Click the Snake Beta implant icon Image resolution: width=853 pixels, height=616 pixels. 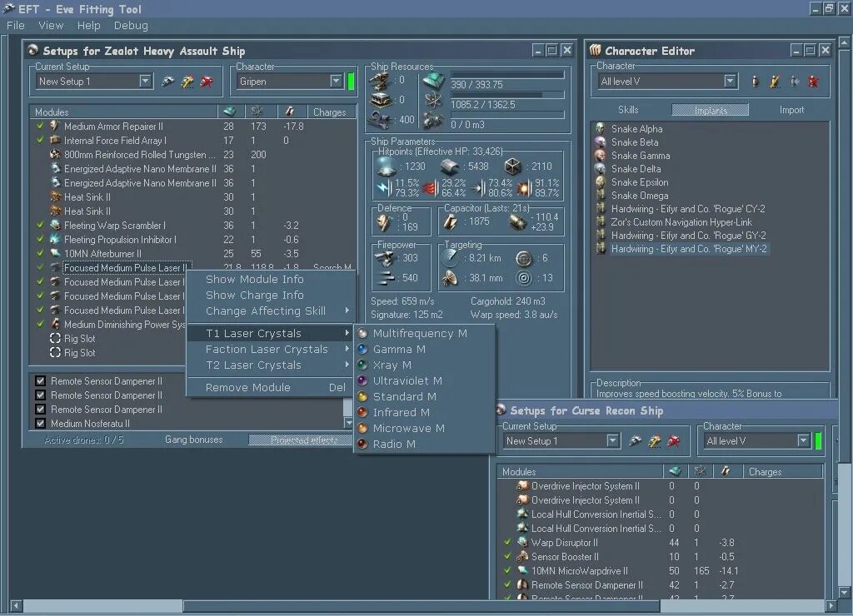[x=601, y=142]
